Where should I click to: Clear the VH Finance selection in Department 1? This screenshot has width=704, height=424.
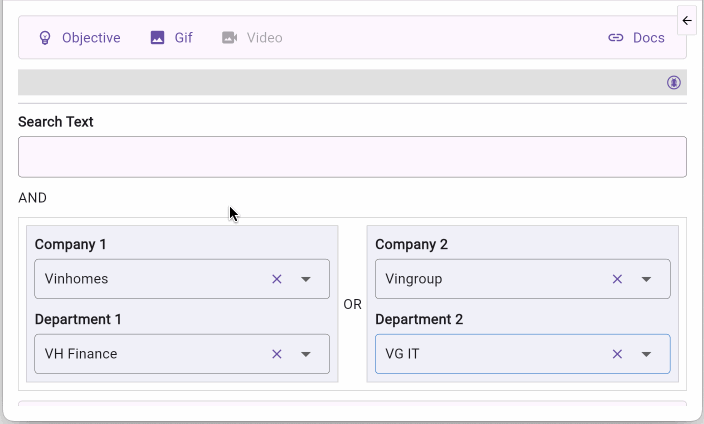point(277,354)
